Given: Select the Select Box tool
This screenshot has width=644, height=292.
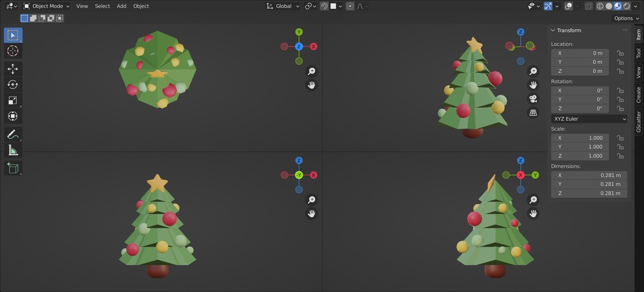Looking at the screenshot, I should coord(13,35).
